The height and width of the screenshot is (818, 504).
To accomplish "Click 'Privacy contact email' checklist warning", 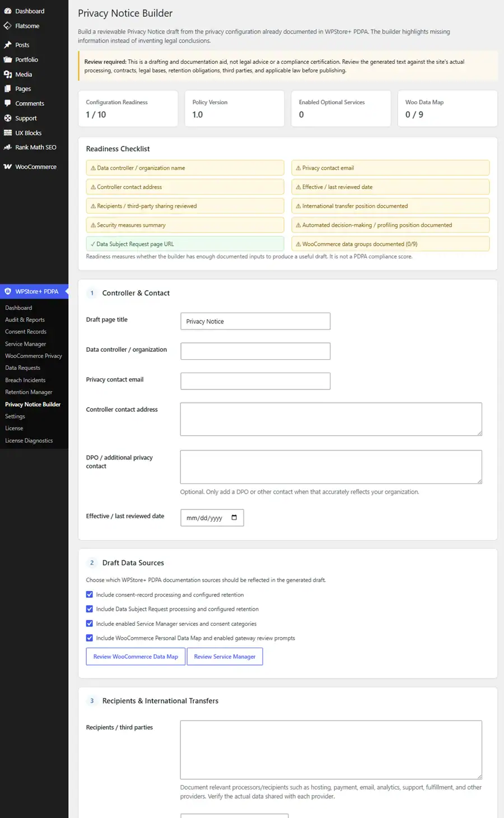I will 390,168.
